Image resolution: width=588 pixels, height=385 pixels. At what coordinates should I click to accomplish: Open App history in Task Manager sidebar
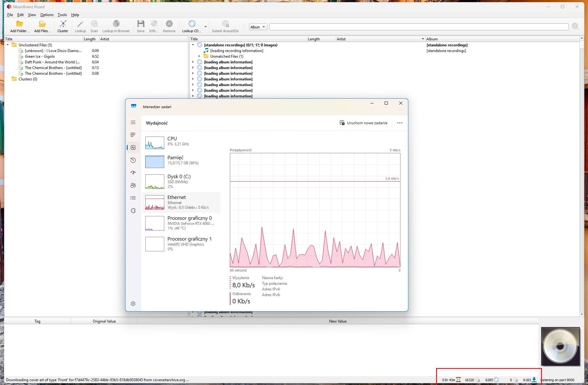click(133, 160)
